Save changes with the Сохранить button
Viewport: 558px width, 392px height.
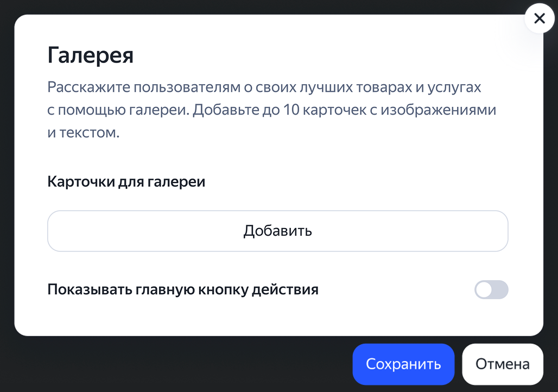(403, 364)
